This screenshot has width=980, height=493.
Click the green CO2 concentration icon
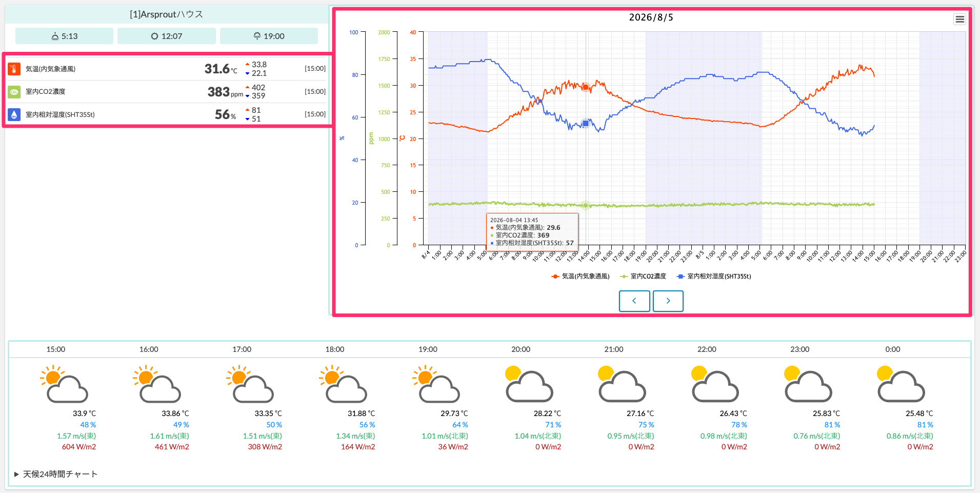tap(14, 92)
